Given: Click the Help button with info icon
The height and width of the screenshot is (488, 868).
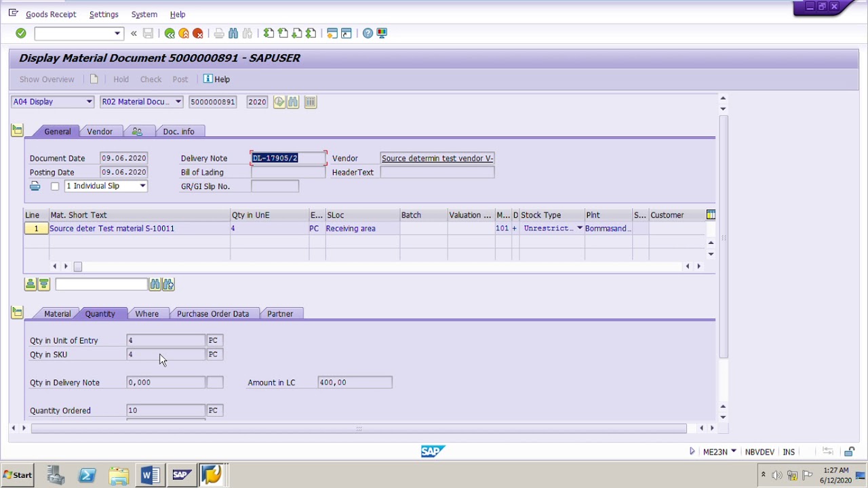Looking at the screenshot, I should coord(217,79).
